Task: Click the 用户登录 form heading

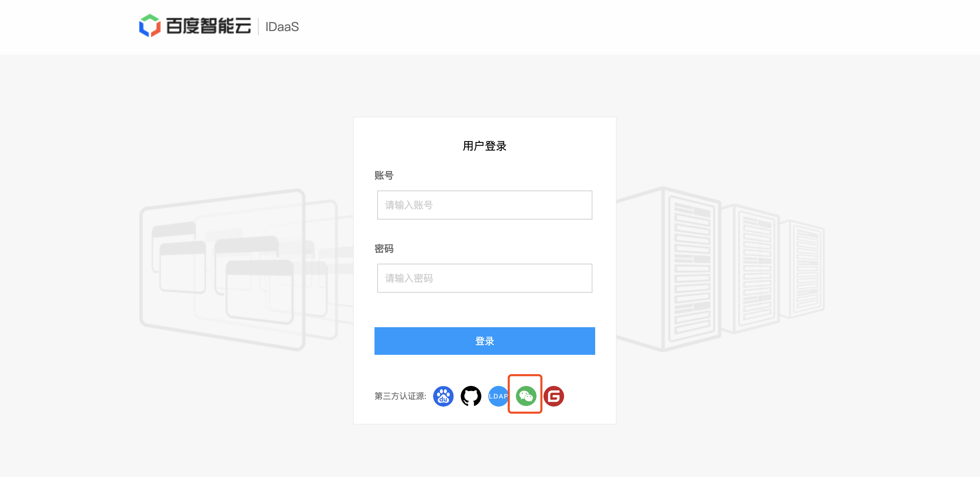Action: pyautogui.click(x=484, y=145)
